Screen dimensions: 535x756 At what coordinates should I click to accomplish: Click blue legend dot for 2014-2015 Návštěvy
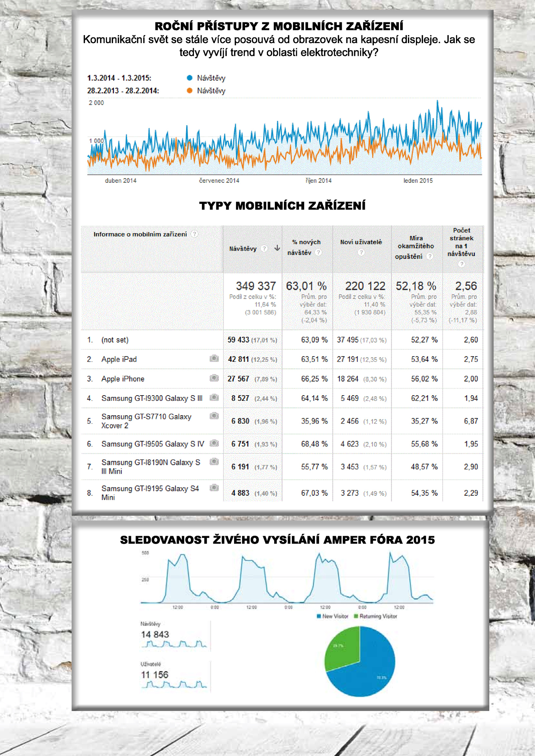point(190,78)
